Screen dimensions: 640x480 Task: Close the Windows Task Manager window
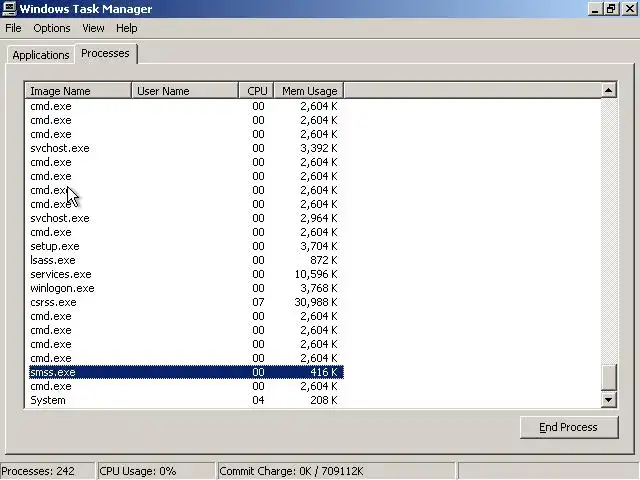tap(630, 9)
